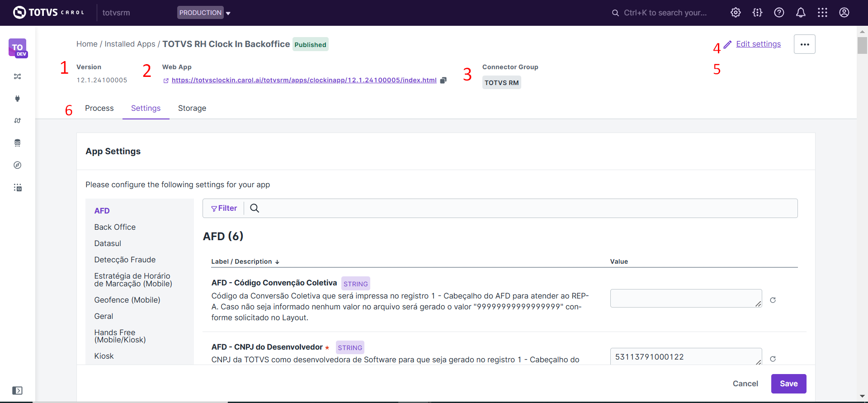Image resolution: width=868 pixels, height=403 pixels.
Task: Click the AFD (6) section heading
Action: click(223, 236)
